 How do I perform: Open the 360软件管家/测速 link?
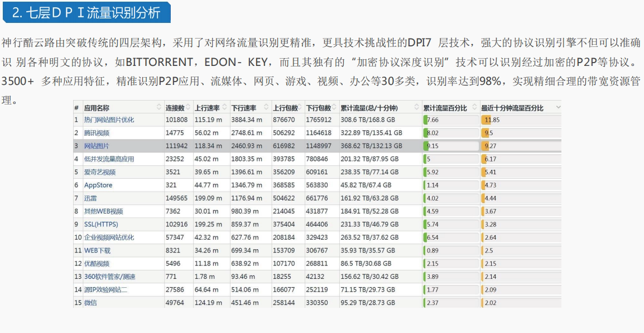(110, 277)
